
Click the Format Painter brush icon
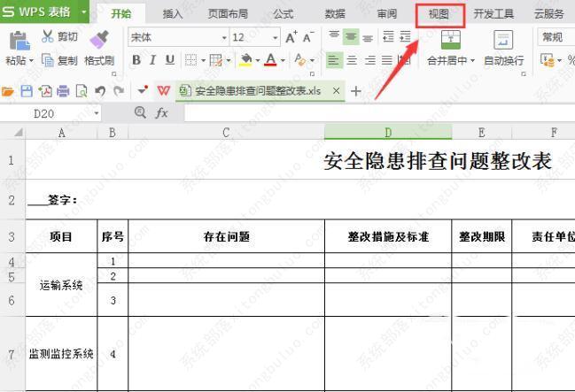click(99, 38)
